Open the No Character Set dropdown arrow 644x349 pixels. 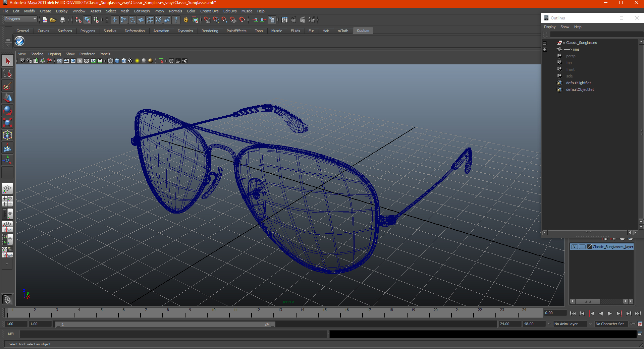click(x=590, y=324)
